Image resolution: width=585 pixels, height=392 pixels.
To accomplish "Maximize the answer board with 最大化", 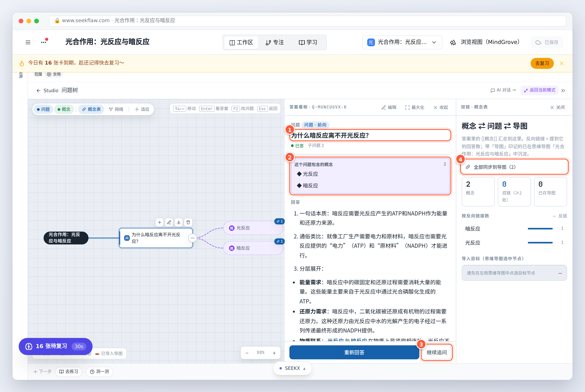I will 415,107.
